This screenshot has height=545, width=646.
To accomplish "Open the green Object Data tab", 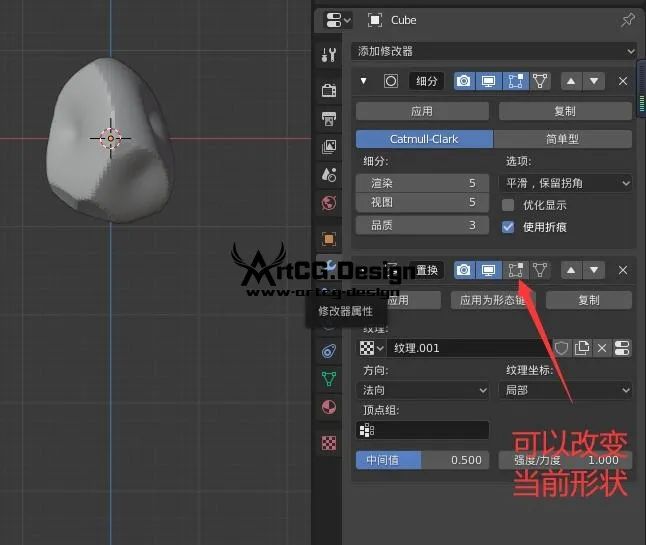I will pyautogui.click(x=329, y=379).
